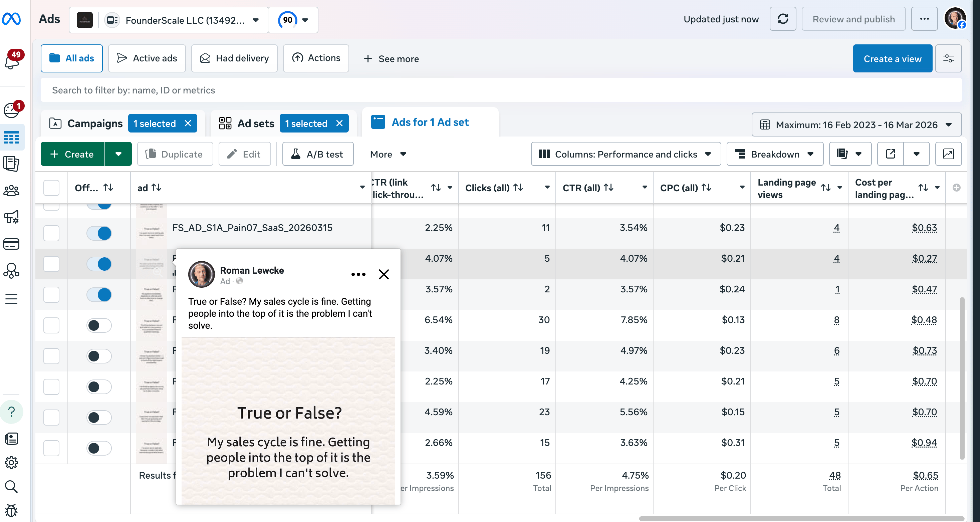Click the charts view icon
980x522 pixels.
(x=948, y=154)
